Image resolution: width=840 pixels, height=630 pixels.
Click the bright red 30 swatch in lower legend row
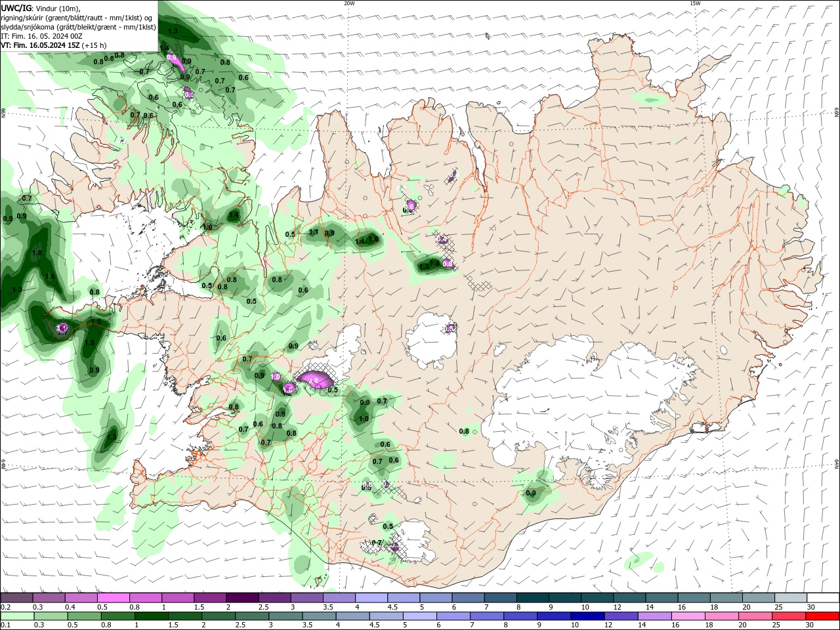click(822, 616)
